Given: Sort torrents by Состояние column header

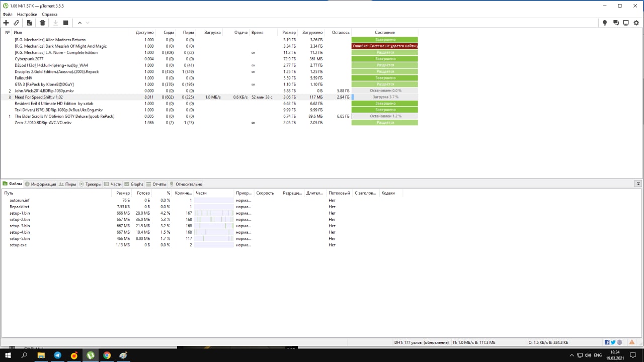Looking at the screenshot, I should pyautogui.click(x=384, y=32).
